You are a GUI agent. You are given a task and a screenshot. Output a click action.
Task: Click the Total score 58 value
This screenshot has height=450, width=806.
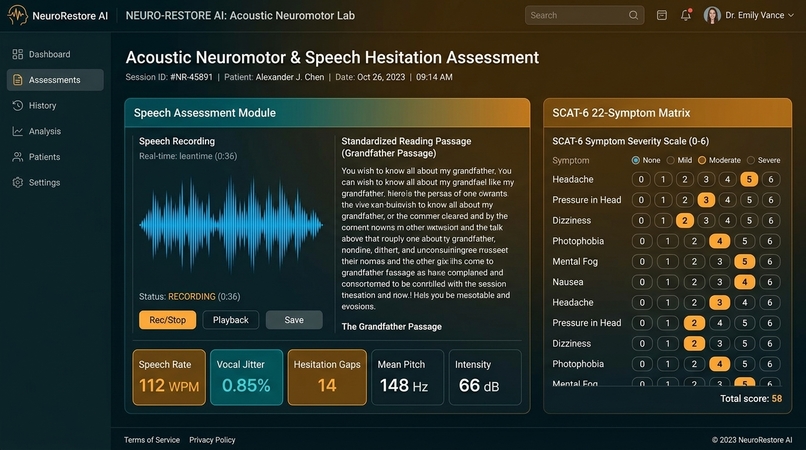point(777,399)
